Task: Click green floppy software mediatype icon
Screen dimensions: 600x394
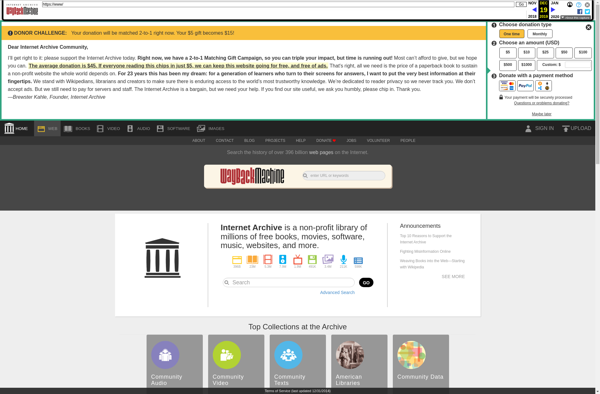Action: click(312, 260)
